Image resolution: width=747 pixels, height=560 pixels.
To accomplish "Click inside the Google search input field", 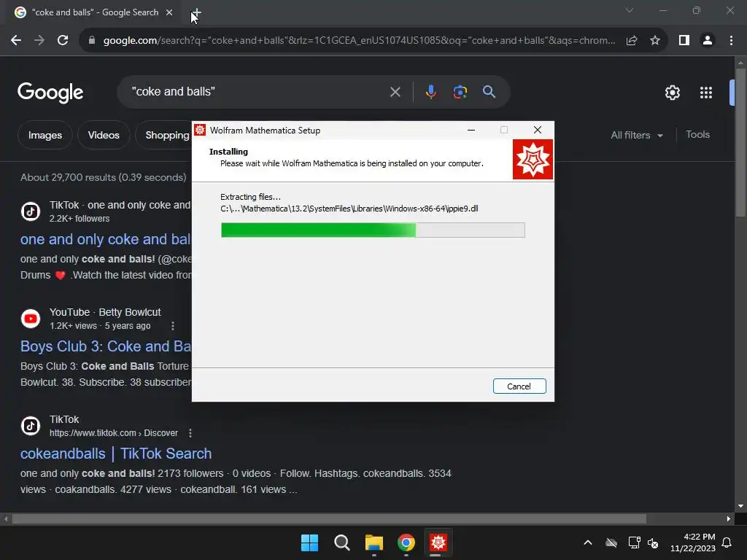I will (258, 91).
